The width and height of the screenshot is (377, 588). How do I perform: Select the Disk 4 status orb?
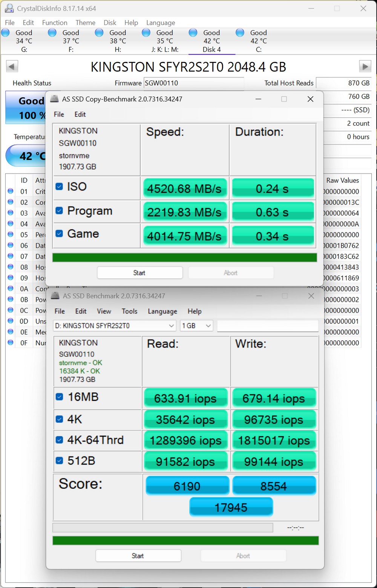tap(193, 32)
